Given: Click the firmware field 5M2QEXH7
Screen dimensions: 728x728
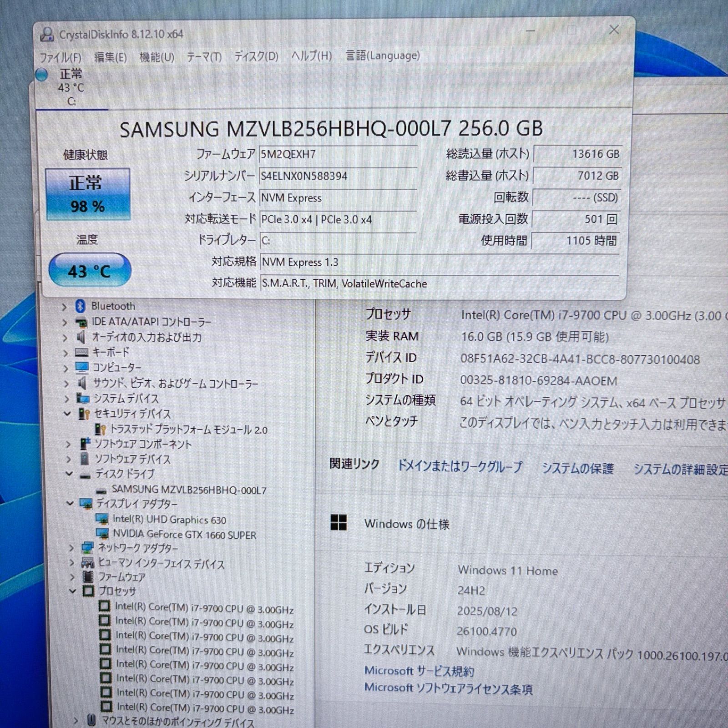Looking at the screenshot, I should 338,154.
